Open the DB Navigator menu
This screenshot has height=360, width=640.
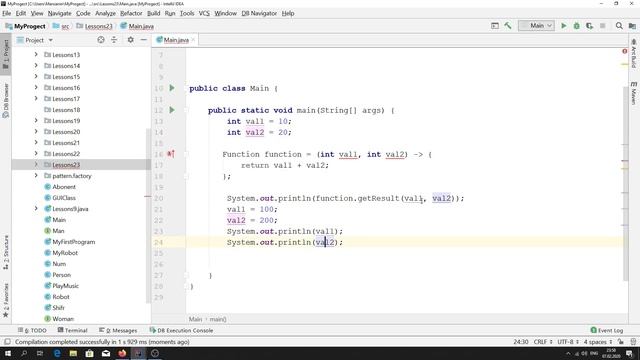click(259, 13)
